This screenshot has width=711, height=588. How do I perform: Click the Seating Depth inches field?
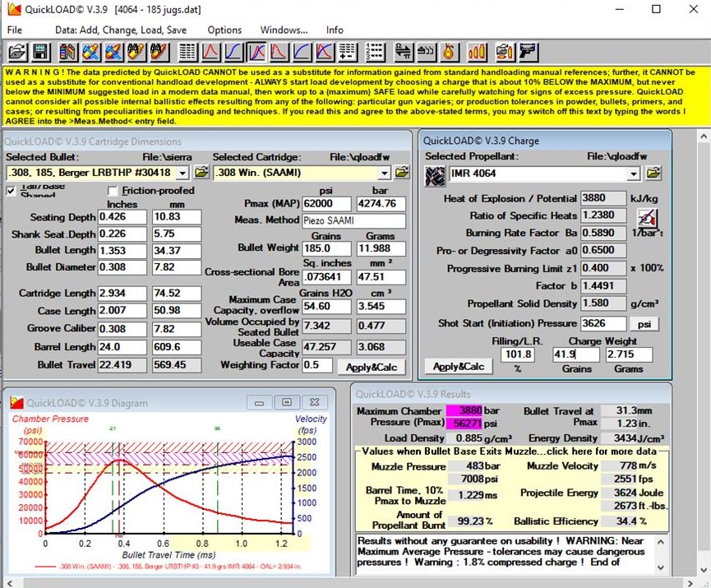point(122,217)
